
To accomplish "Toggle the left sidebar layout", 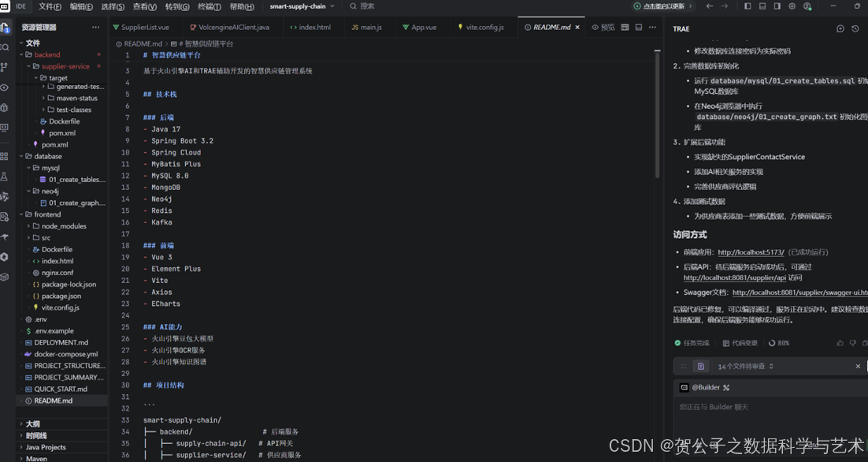I will point(747,6).
